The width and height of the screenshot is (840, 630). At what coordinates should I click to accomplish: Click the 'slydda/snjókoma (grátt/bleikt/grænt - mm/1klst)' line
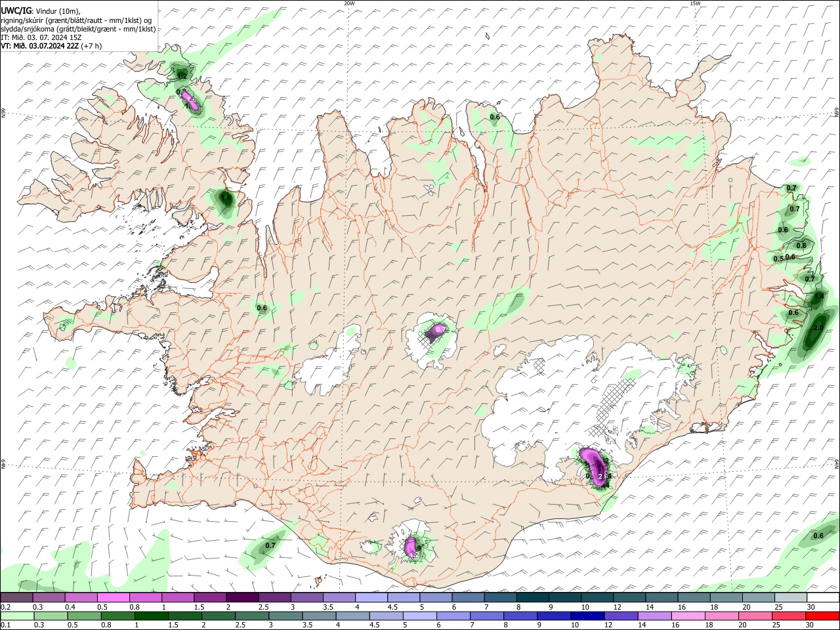78,29
